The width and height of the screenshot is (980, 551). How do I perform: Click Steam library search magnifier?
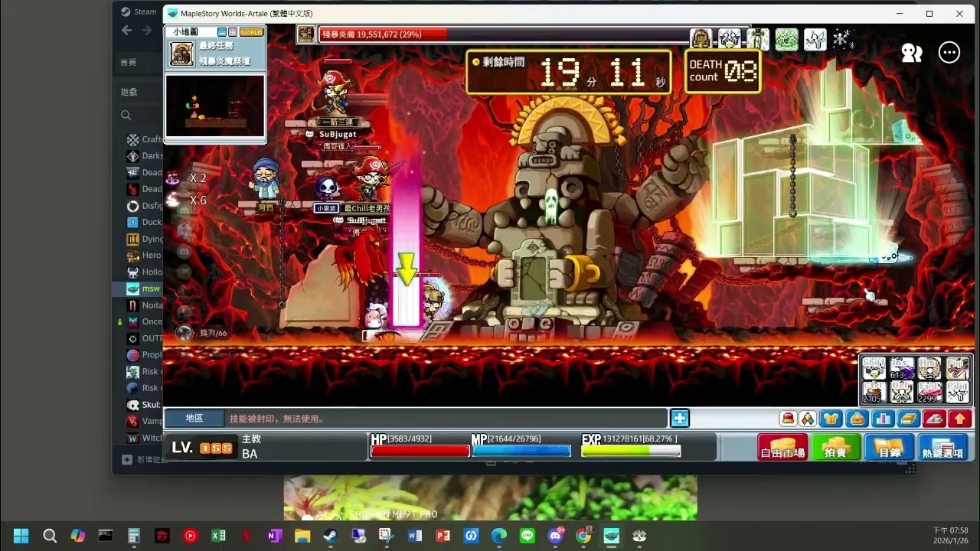tap(126, 115)
